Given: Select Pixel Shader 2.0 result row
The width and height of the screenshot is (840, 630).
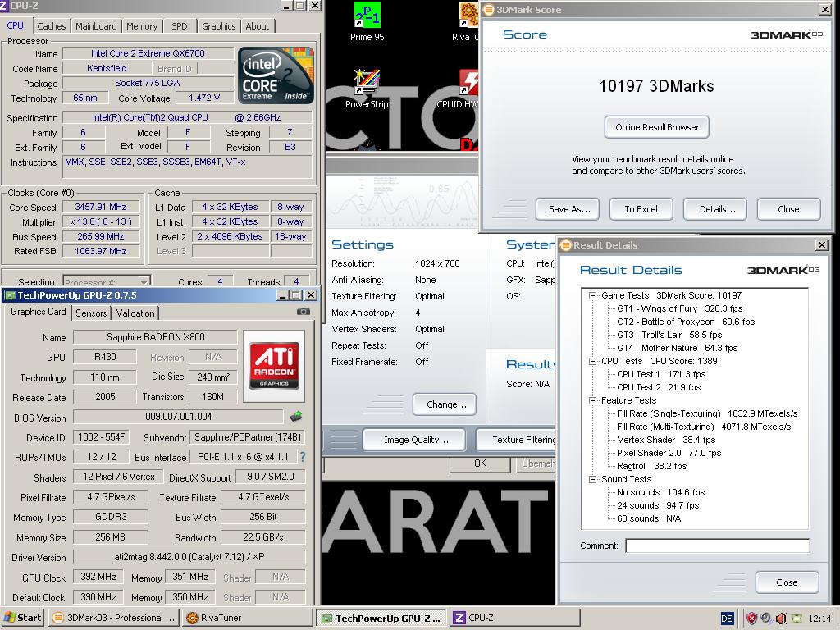Looking at the screenshot, I should pos(669,453).
